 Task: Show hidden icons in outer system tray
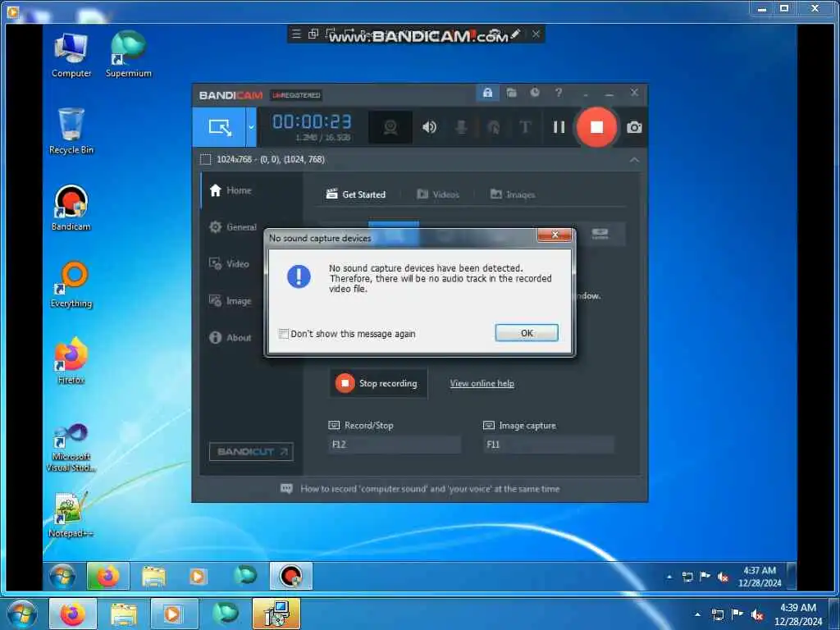click(x=697, y=614)
